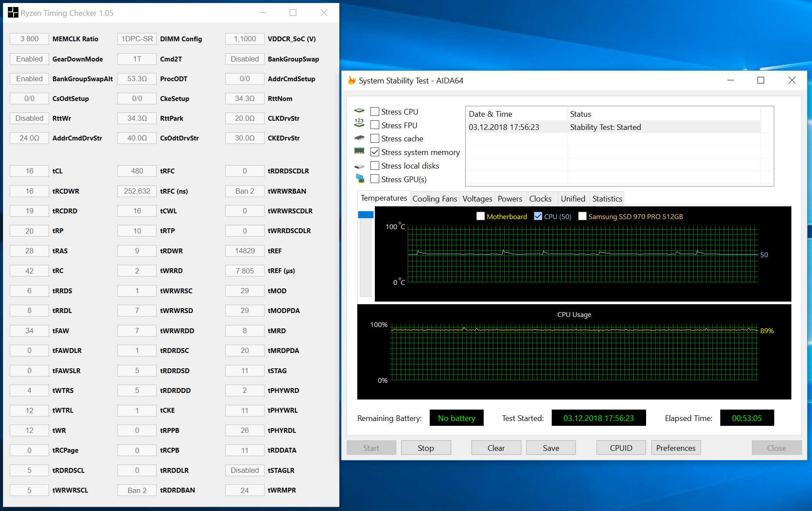Open the Cooling Fans tab
This screenshot has width=812, height=511.
435,198
